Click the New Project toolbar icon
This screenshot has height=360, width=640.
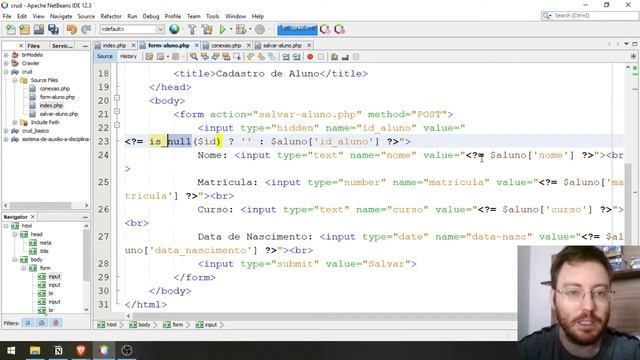tap(24, 29)
